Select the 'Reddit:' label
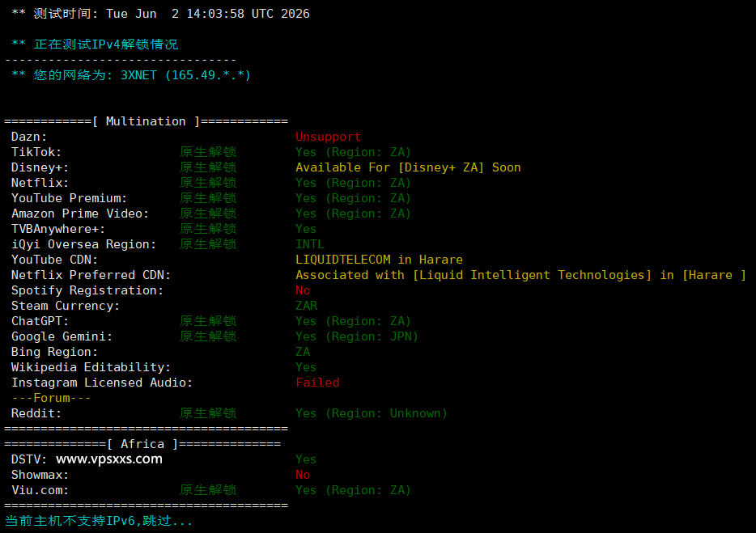This screenshot has height=533, width=756. tap(36, 414)
